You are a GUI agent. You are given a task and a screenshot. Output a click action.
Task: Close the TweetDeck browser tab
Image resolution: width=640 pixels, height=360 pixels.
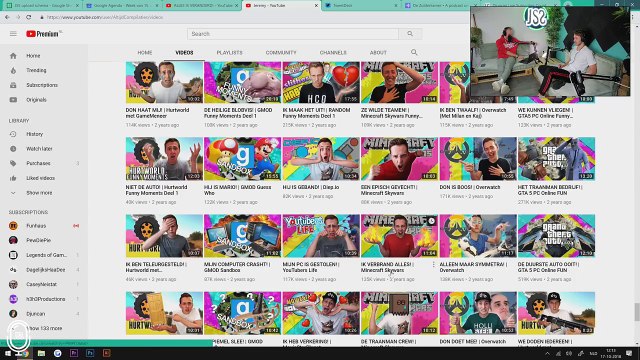coord(395,6)
